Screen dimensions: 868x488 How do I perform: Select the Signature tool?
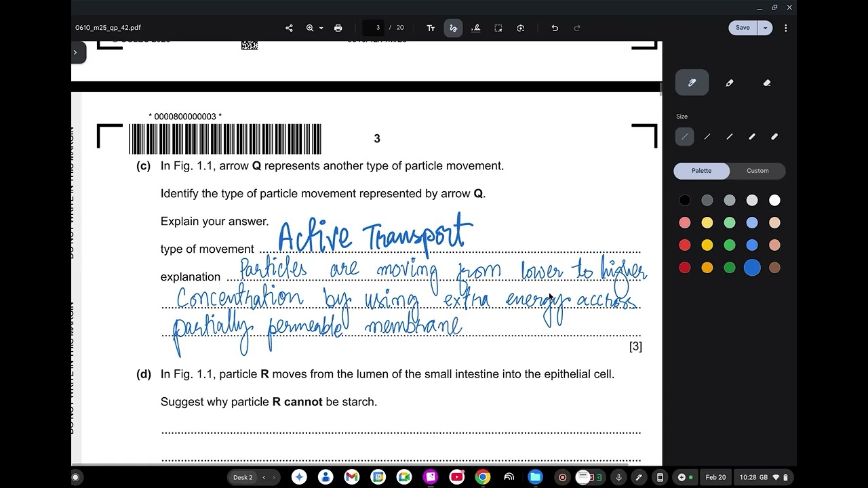pos(476,28)
